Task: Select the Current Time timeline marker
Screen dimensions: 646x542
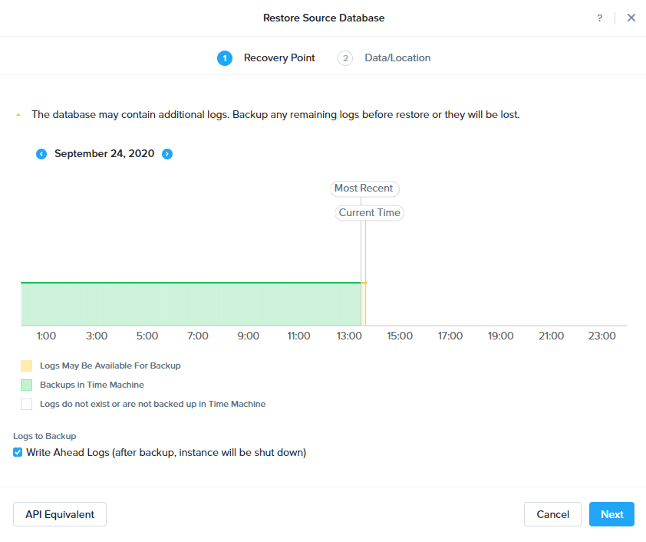Action: pyautogui.click(x=369, y=213)
